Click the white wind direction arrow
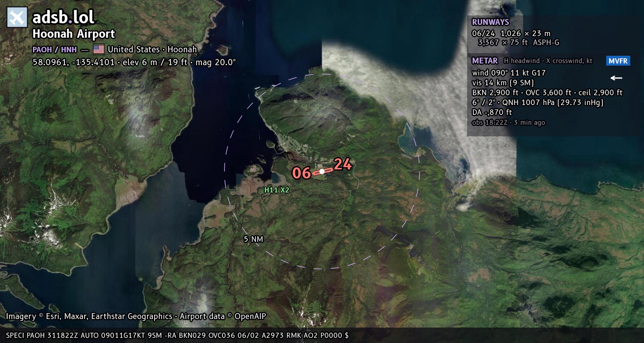 pos(617,78)
